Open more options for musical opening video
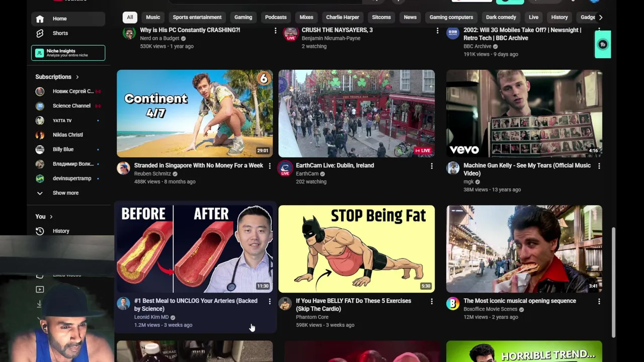 pos(599,301)
